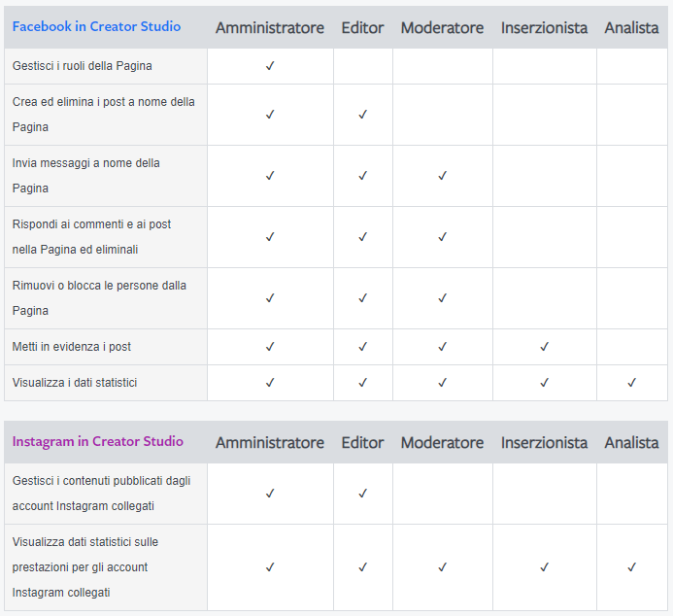The image size is (673, 616).
Task: Click the Facebook in Creator Studio heading
Action: tap(96, 26)
